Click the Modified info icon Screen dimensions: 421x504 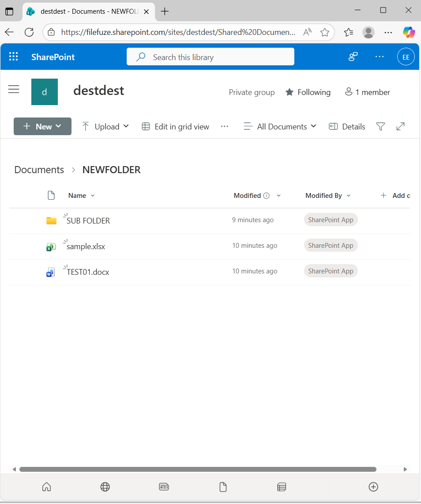tap(266, 195)
